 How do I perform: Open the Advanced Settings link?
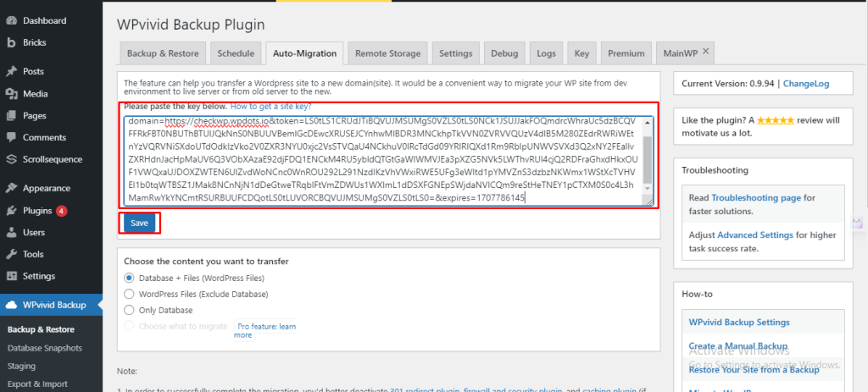click(x=755, y=235)
